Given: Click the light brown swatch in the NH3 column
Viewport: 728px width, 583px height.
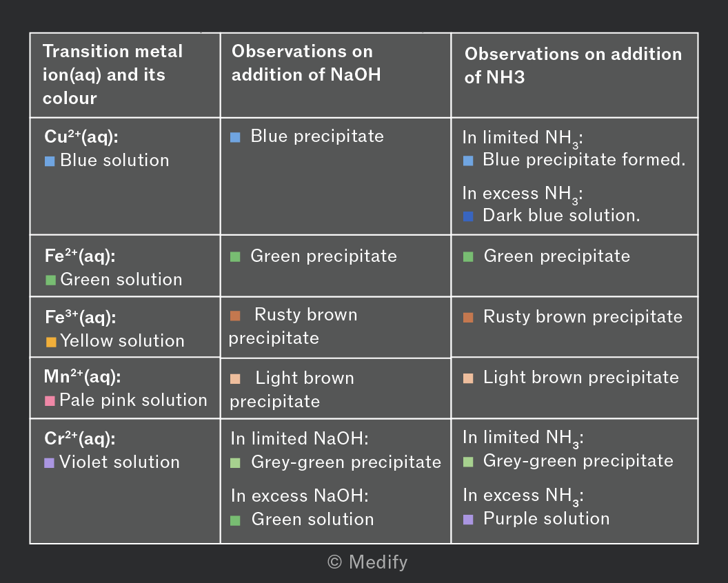Looking at the screenshot, I should click(x=468, y=378).
